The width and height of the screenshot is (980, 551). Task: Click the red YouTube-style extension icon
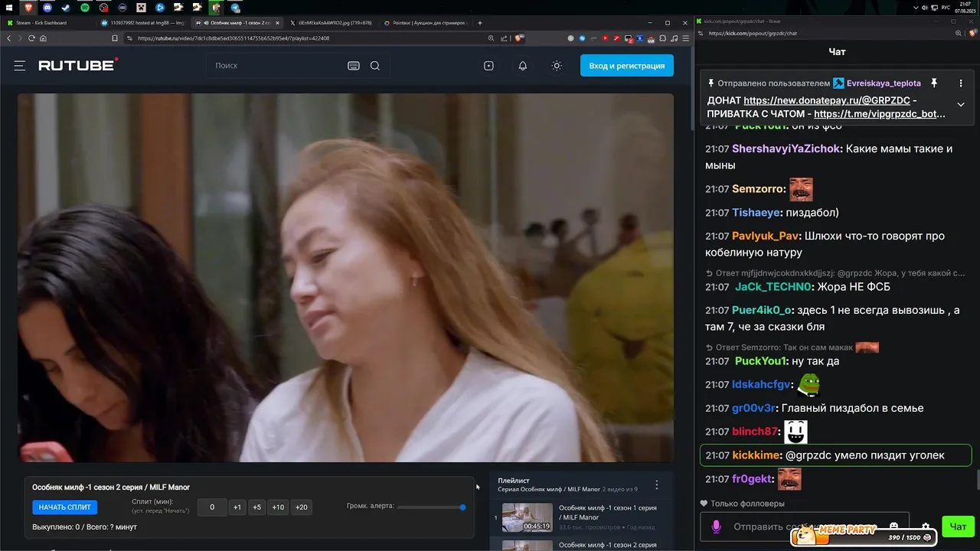point(606,38)
